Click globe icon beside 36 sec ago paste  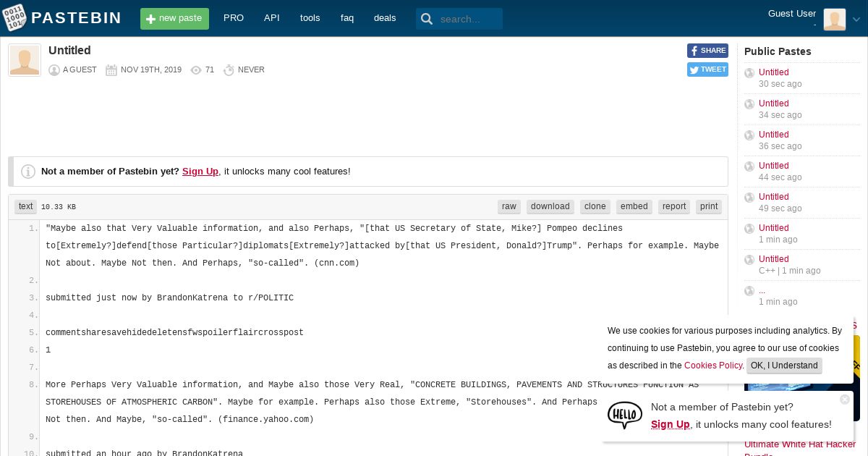[749, 135]
